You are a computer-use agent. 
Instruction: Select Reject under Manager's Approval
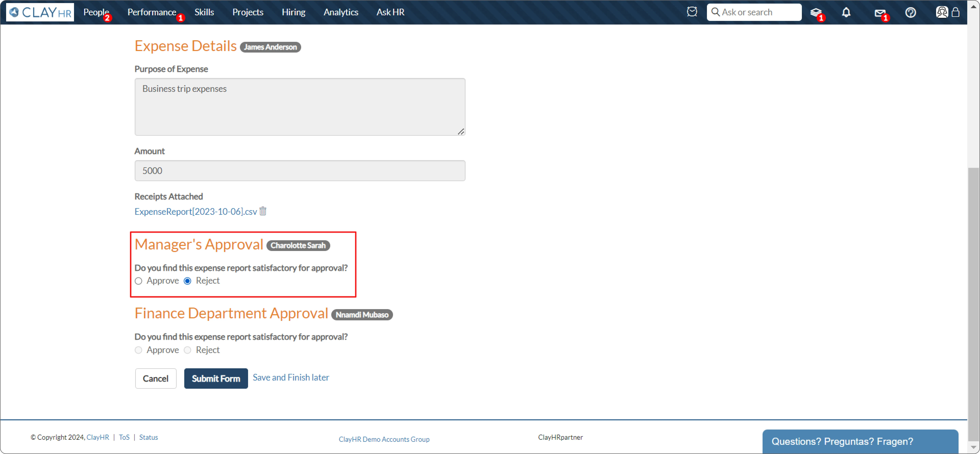187,281
